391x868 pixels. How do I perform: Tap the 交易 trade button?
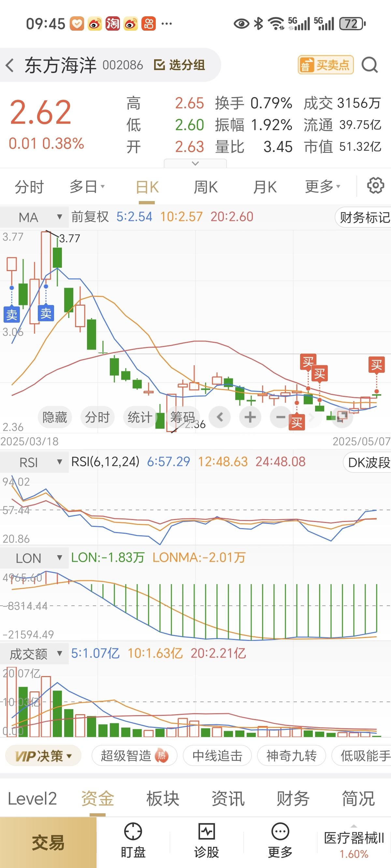point(48,842)
